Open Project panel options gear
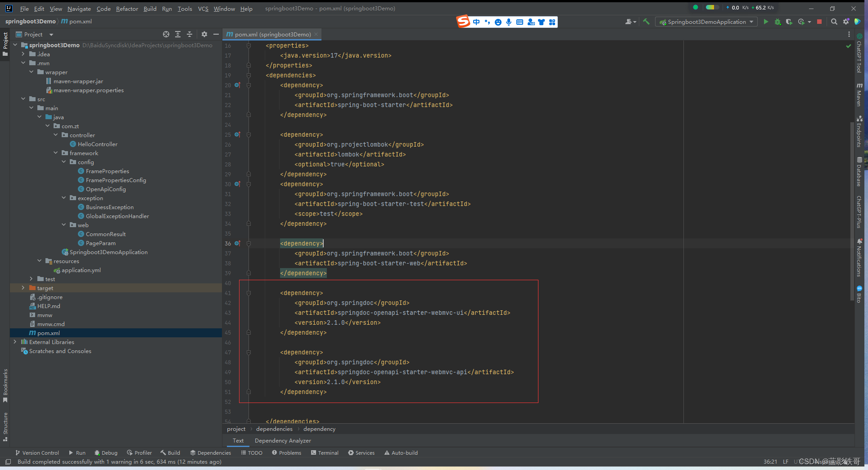The height and width of the screenshot is (470, 868). pyautogui.click(x=204, y=34)
